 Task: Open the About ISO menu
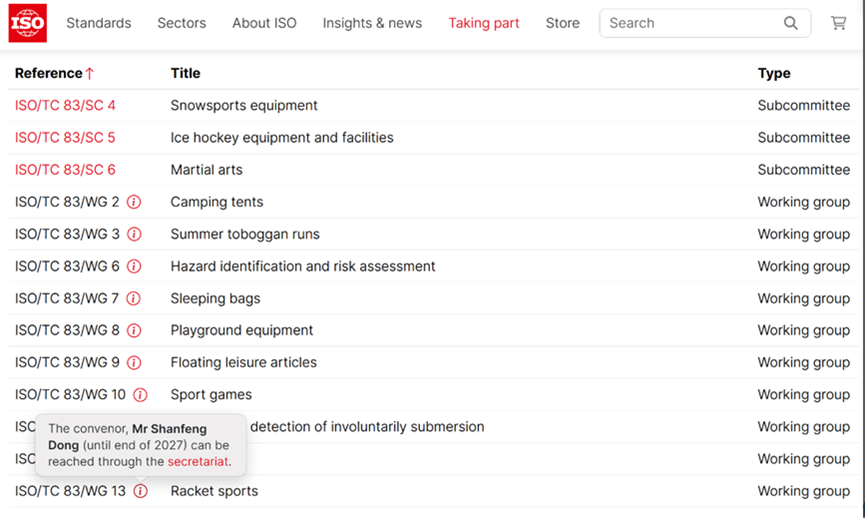click(264, 23)
